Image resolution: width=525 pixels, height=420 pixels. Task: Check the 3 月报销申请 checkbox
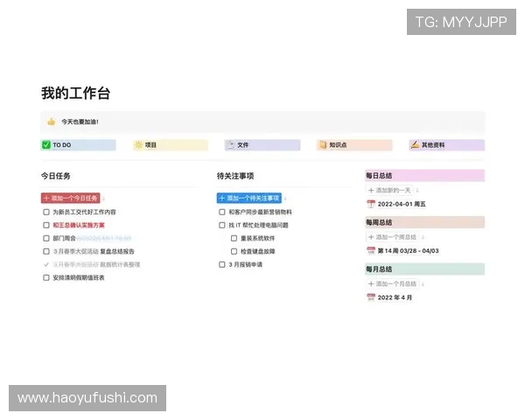(222, 264)
